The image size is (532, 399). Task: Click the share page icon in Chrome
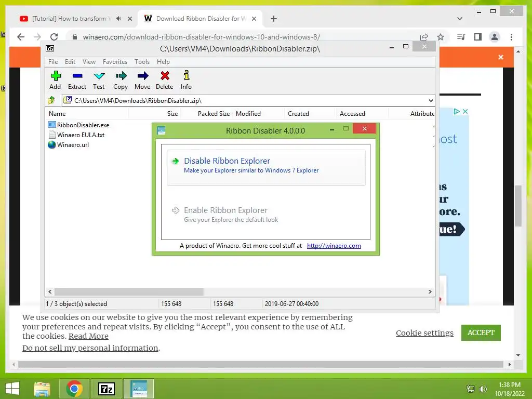pos(424,37)
